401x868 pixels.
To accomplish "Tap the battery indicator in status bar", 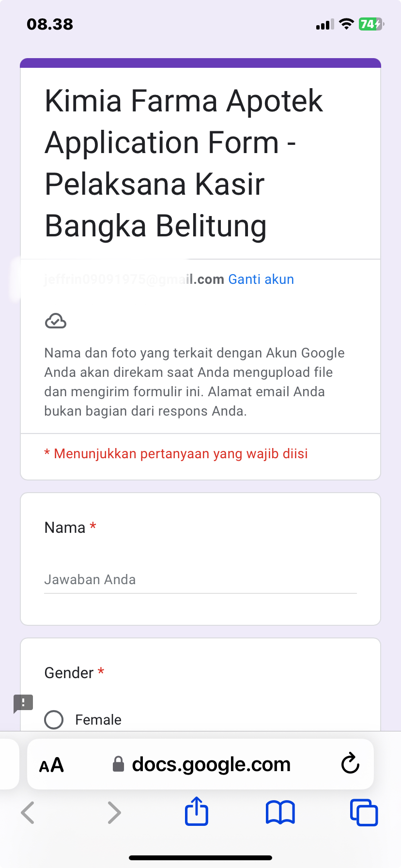I will point(370,24).
